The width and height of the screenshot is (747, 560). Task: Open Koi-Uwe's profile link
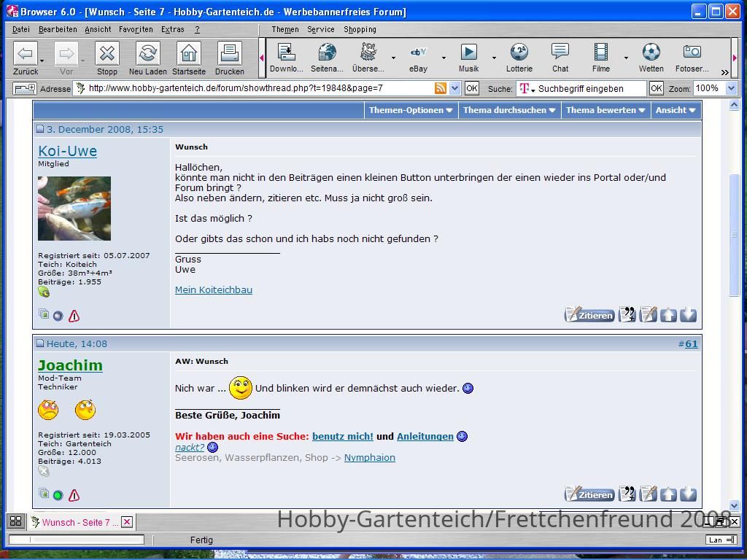click(67, 151)
